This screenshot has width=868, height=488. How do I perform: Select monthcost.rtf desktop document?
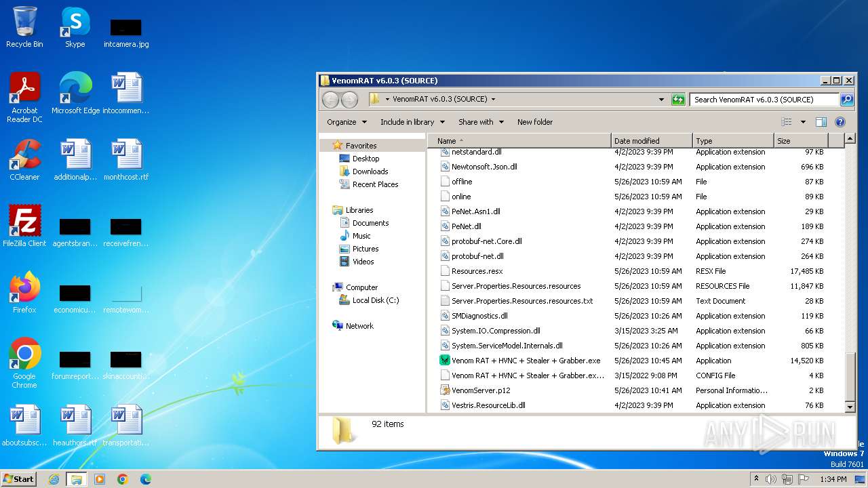(126, 159)
